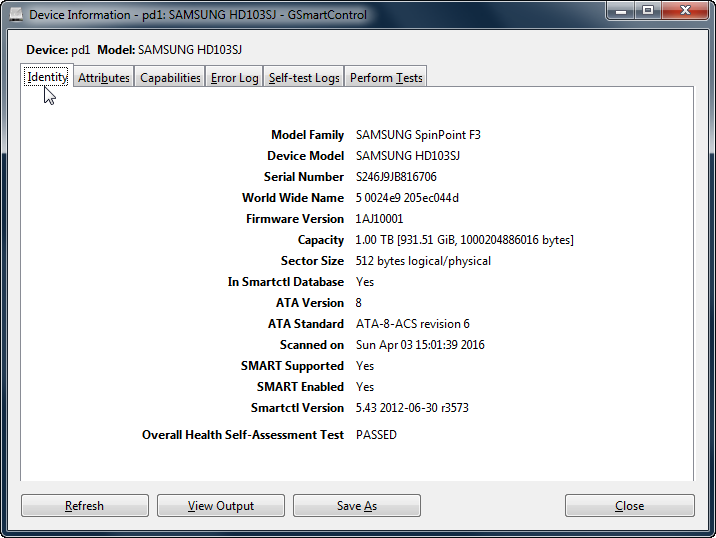Open View Output
The width and height of the screenshot is (716, 538).
point(221,506)
